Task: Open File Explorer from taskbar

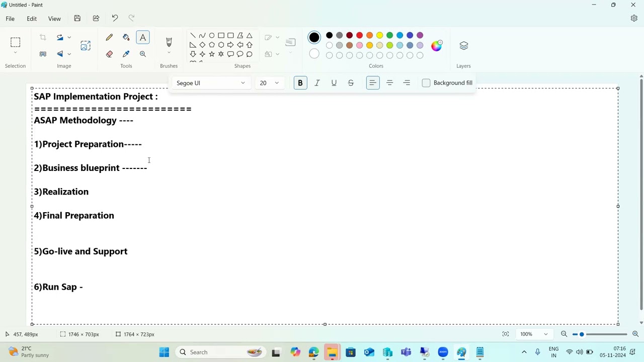Action: (x=332, y=352)
